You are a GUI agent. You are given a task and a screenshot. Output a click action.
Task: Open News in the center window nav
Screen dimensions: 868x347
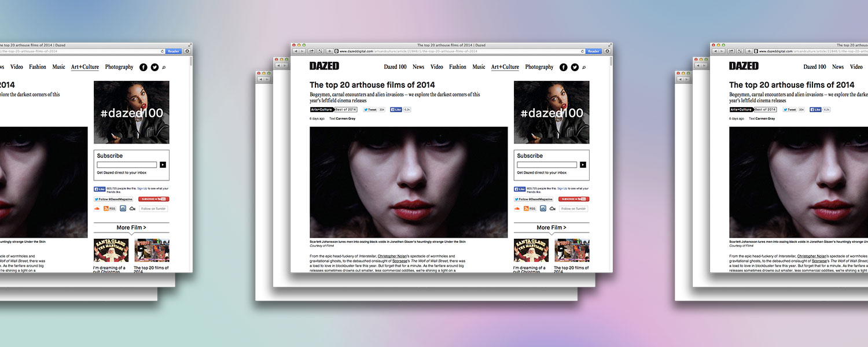(418, 67)
